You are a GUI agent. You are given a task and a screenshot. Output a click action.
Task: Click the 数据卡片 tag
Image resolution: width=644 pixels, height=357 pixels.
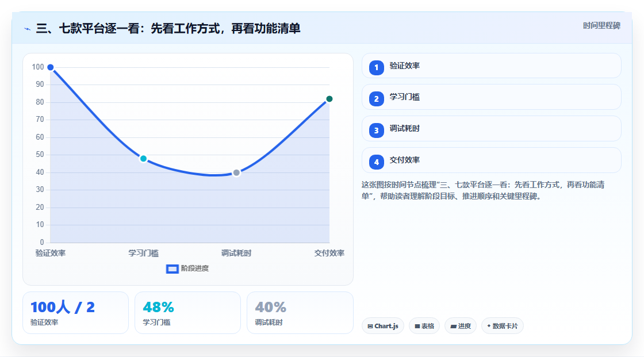tap(503, 326)
